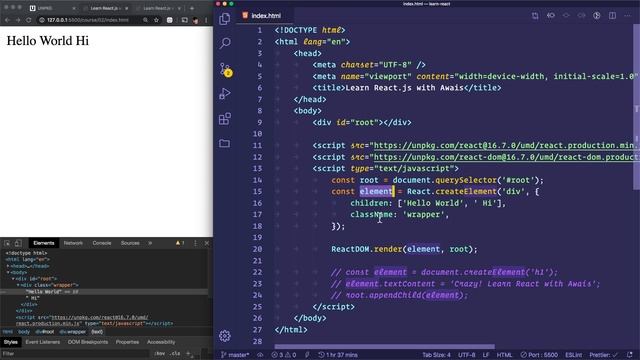Click body in the DevTools breadcrumb
The height and width of the screenshot is (360, 640).
click(x=24, y=332)
